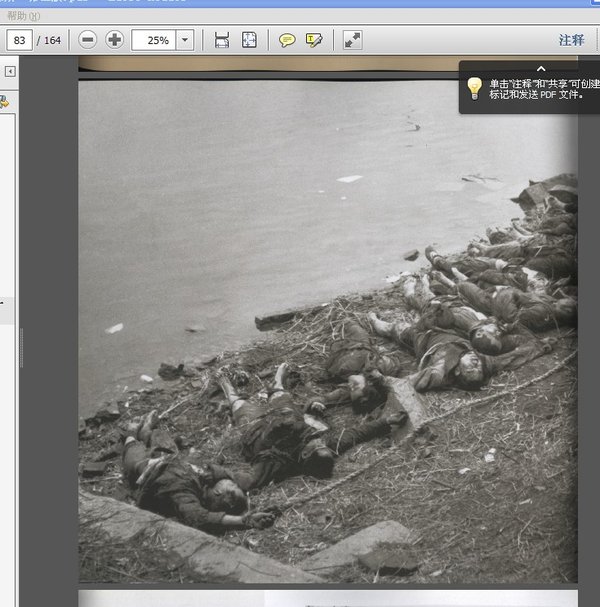The height and width of the screenshot is (607, 600).
Task: Click the zoom in plus button
Action: coord(115,40)
